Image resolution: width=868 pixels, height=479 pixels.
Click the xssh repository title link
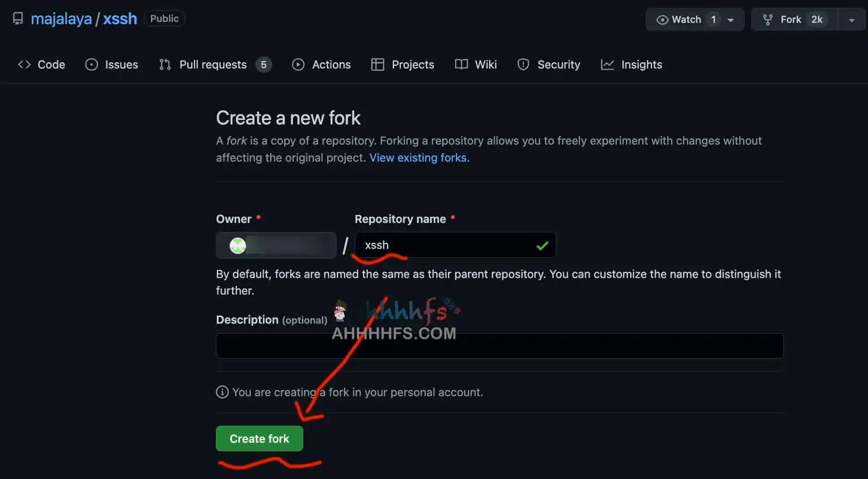pos(120,19)
